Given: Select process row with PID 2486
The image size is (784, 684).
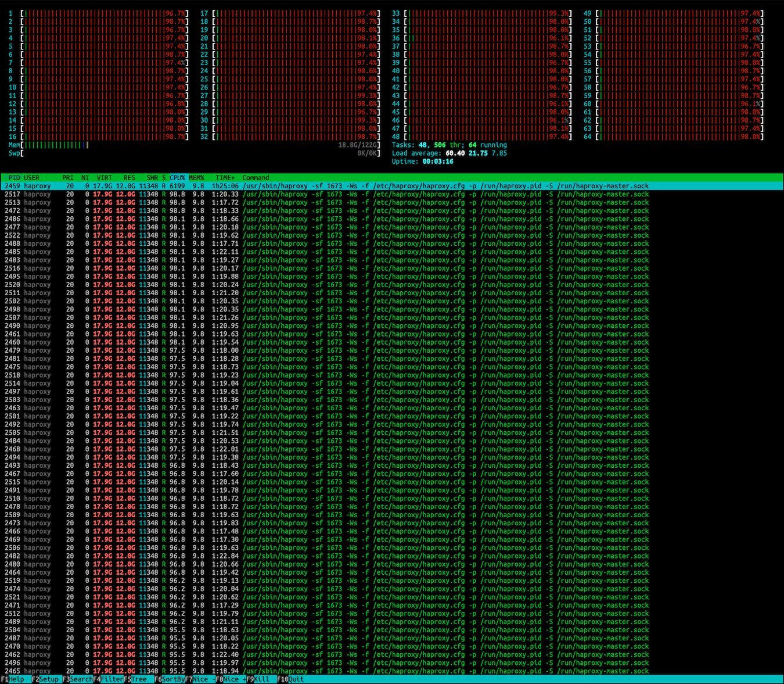Looking at the screenshot, I should coord(391,219).
